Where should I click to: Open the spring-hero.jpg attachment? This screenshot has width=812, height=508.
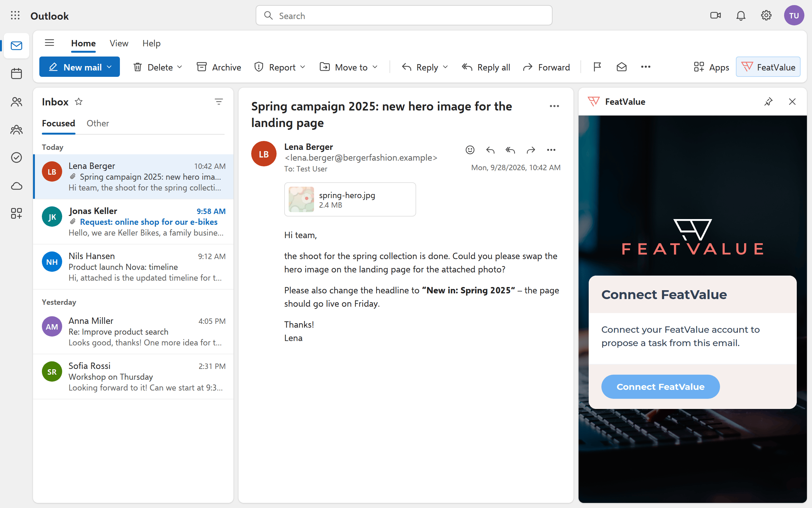pos(350,199)
